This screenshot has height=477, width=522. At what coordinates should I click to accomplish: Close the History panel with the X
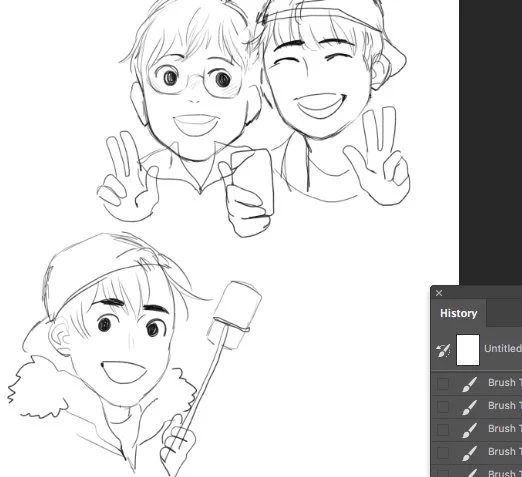pyautogui.click(x=439, y=293)
